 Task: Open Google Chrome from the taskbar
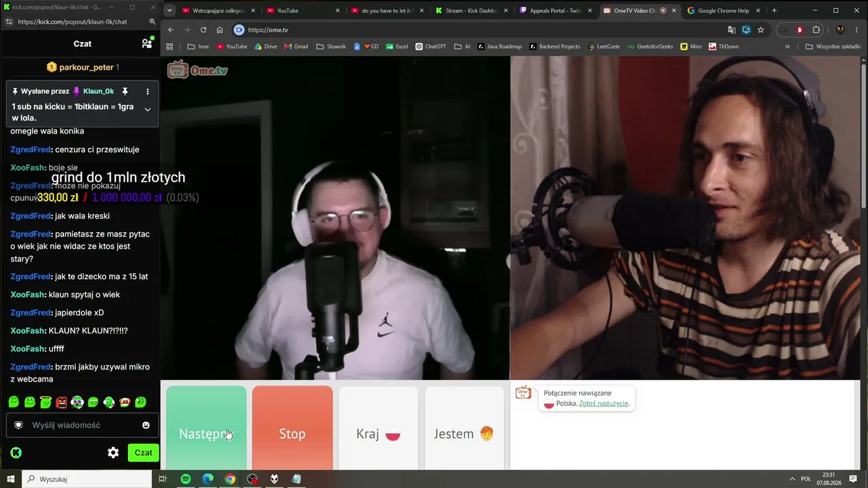[x=231, y=479]
